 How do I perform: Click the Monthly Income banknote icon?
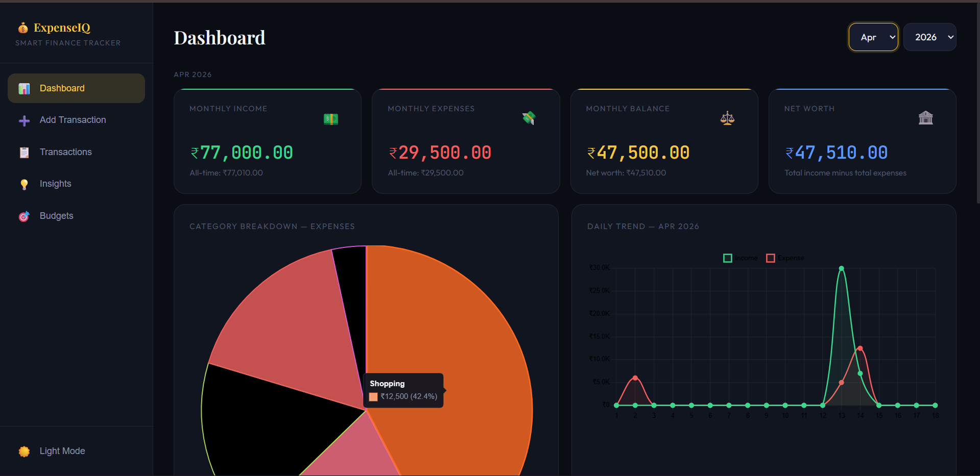tap(331, 119)
